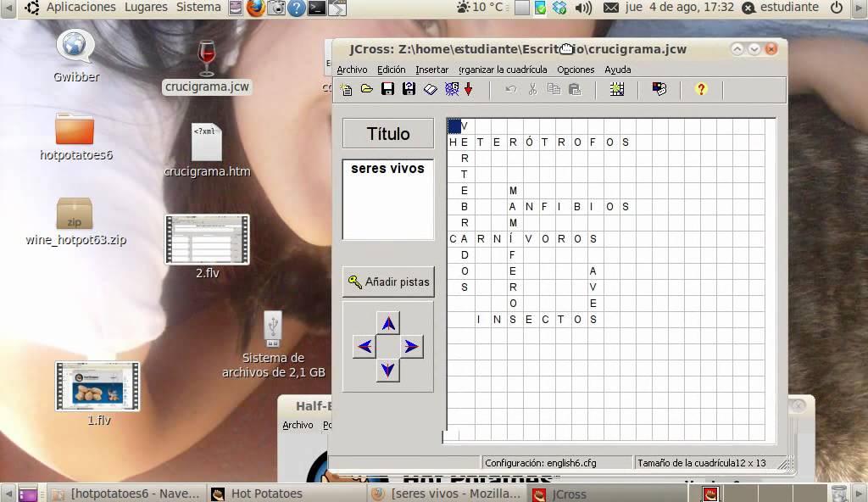Click the 'Configuración: english6.cfg' status text
Image resolution: width=868 pixels, height=502 pixels.
(540, 463)
